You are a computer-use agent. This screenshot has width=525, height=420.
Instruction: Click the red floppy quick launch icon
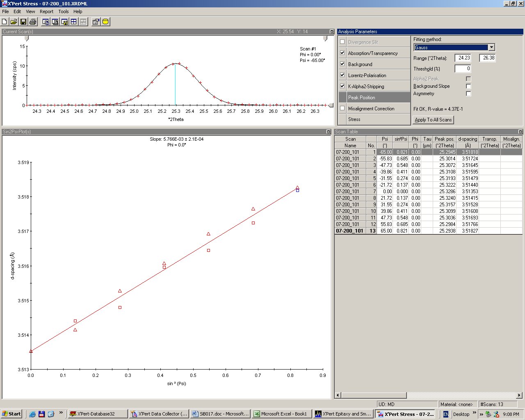pos(41,414)
